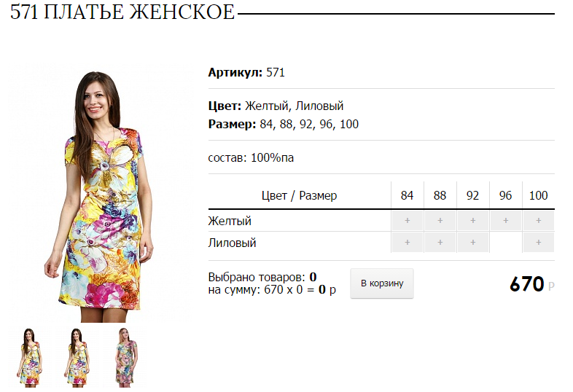
Task: Click the 'В корзину' add to cart button
Action: (x=382, y=283)
